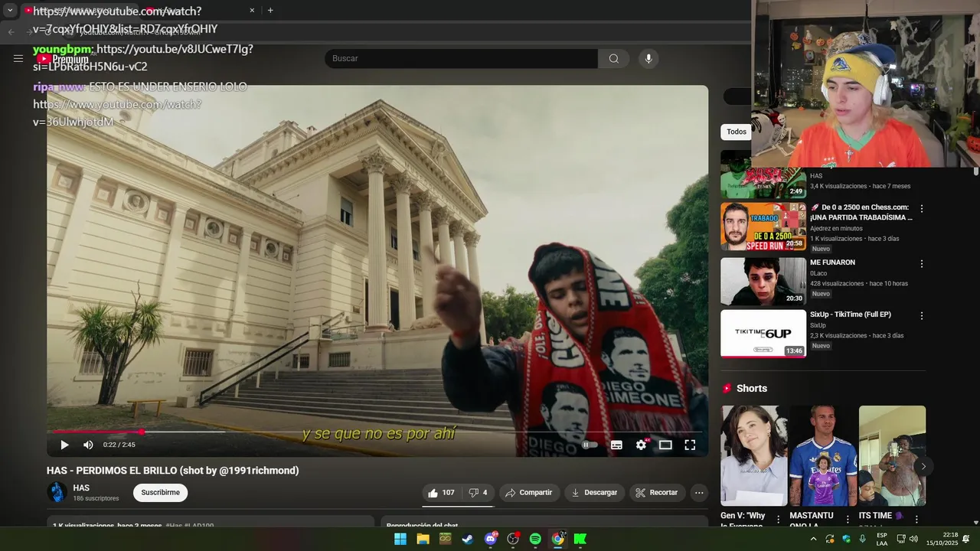Open OBS Studio from the taskbar
980x551 pixels.
[x=513, y=539]
